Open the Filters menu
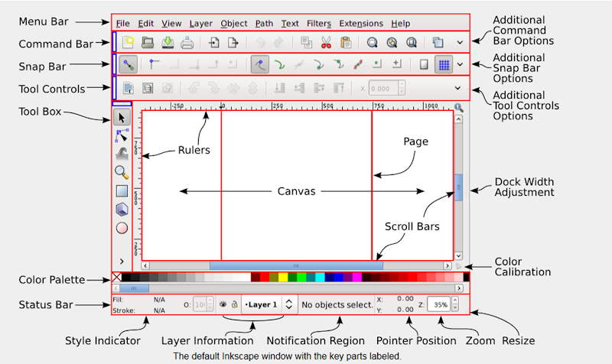 tap(319, 24)
